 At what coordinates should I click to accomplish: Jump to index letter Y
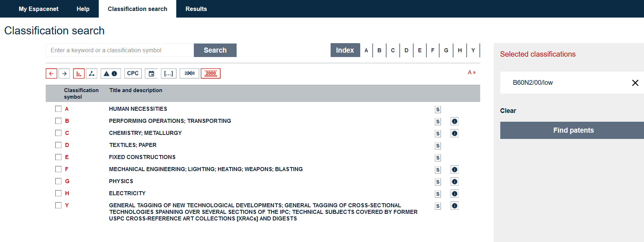tap(473, 50)
